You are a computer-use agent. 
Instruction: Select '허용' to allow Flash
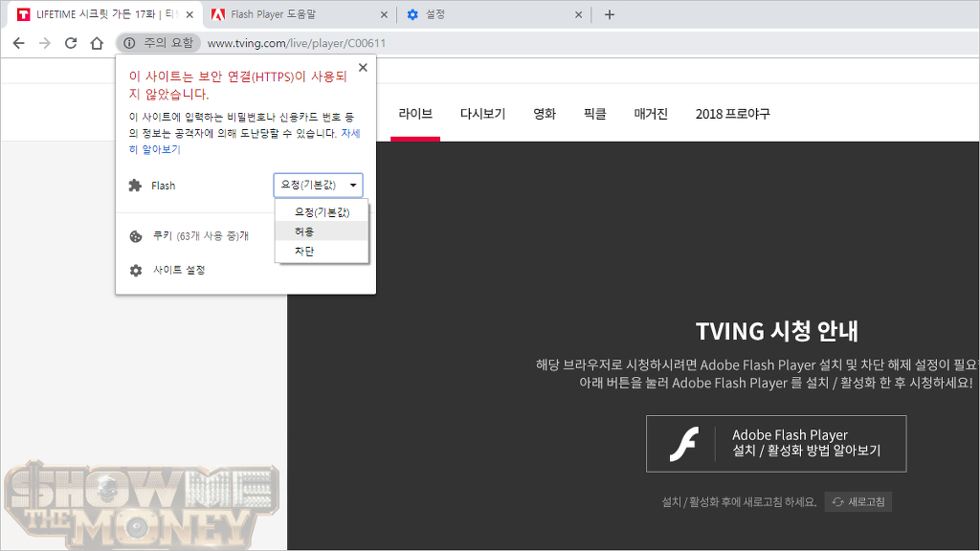[x=322, y=231]
